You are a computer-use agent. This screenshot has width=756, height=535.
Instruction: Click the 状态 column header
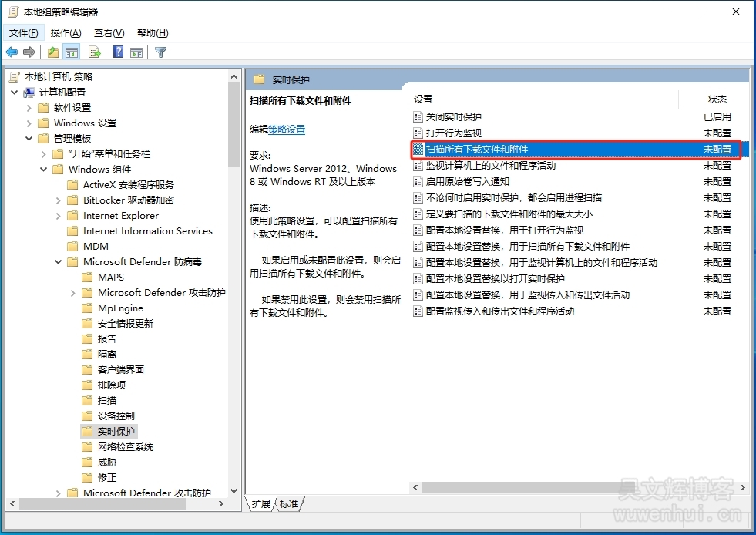[717, 99]
